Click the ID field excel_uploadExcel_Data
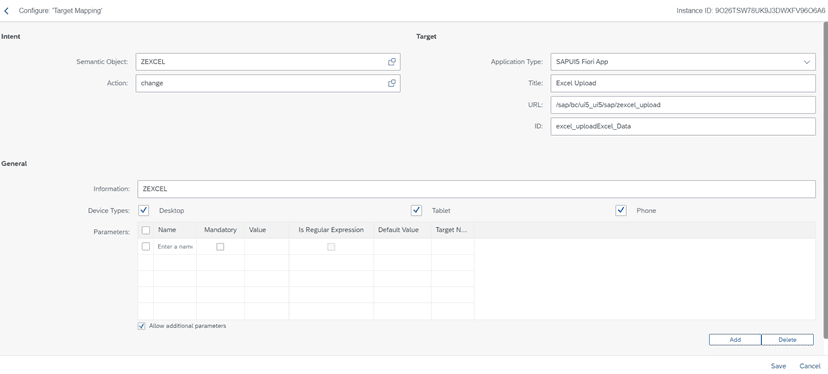Viewport: 828px width, 374px height. pos(683,127)
